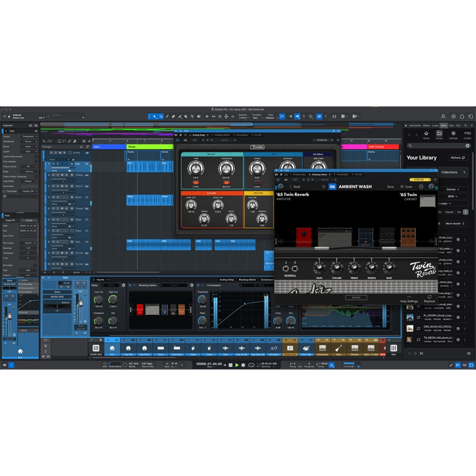Open the BPM dropdown in Splice browser

453,197
